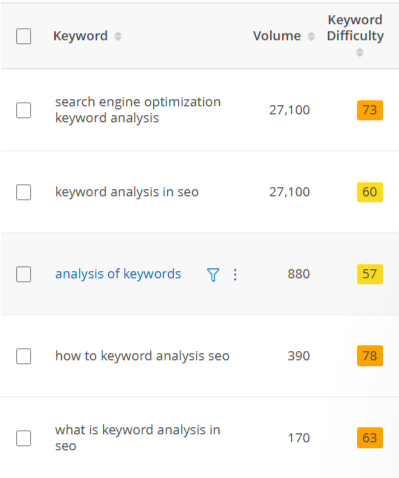Click the Keyword Difficulty header label
Viewport: 399px width, 478px height.
click(x=355, y=28)
